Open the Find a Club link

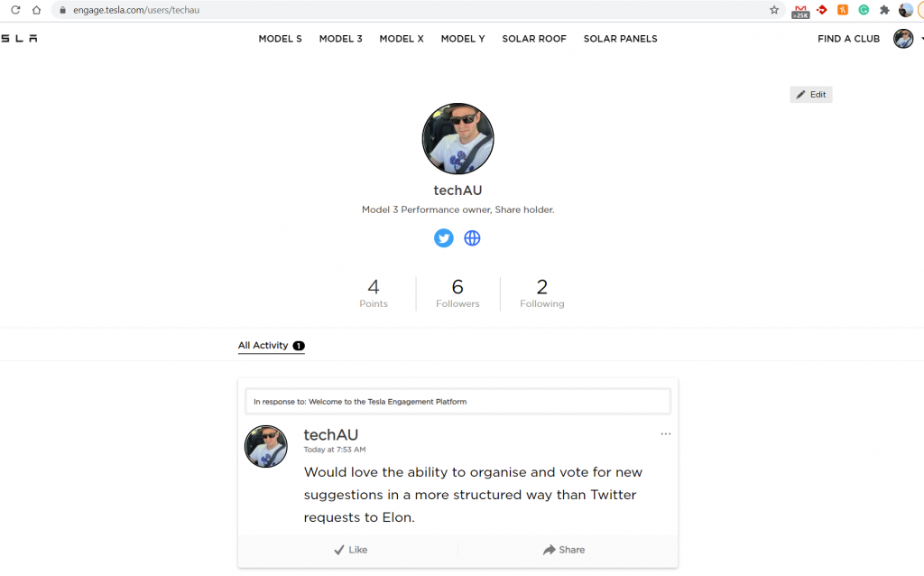(848, 39)
